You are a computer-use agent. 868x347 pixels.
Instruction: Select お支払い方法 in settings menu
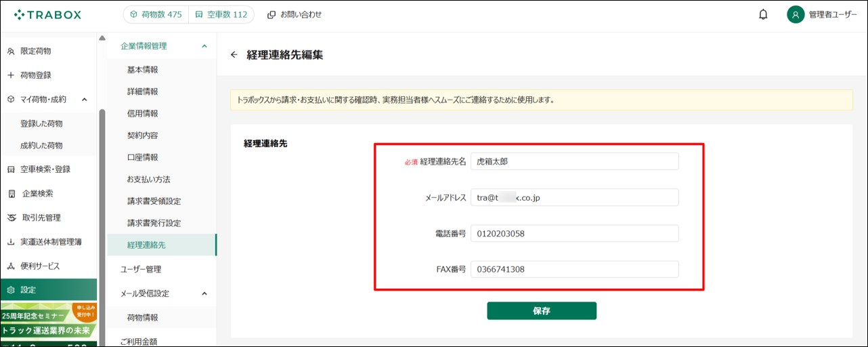(x=149, y=180)
